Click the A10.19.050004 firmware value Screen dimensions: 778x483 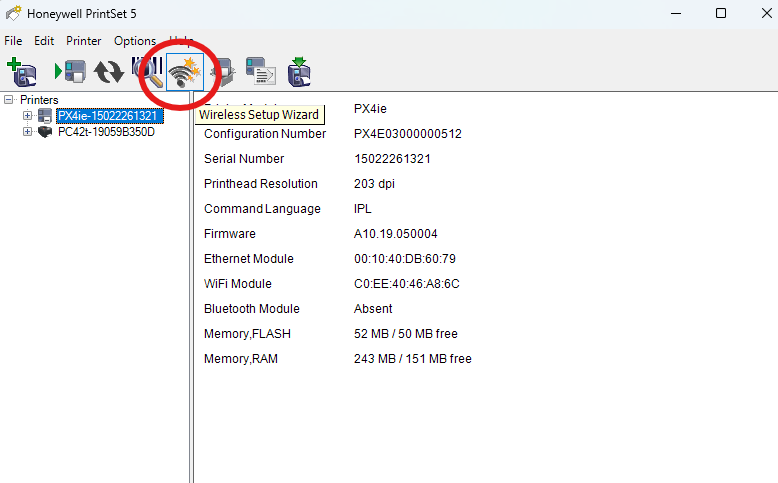[x=395, y=234]
